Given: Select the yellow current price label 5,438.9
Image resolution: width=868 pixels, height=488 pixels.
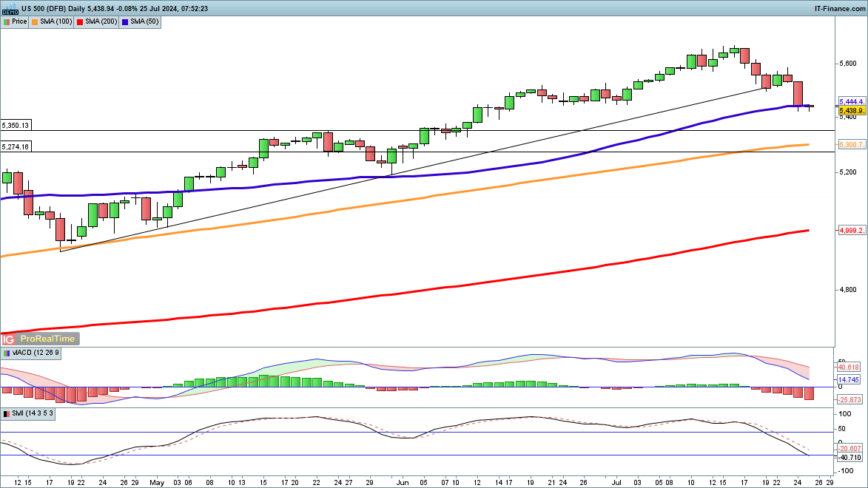Looking at the screenshot, I should 851,109.
